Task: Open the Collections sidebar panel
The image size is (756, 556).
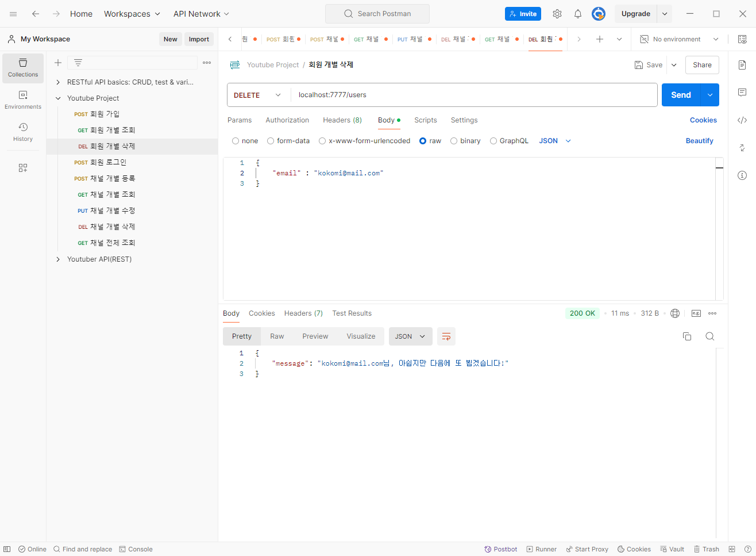Action: (x=23, y=68)
